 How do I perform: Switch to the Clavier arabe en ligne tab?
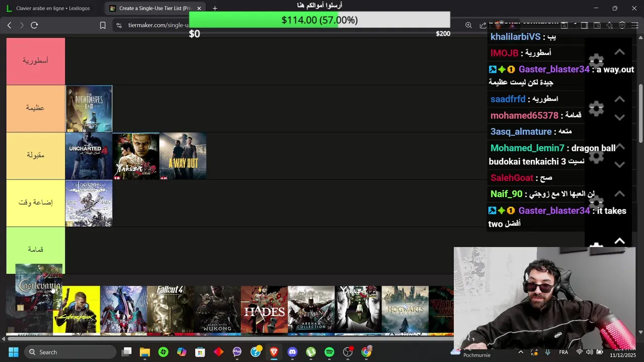(x=53, y=9)
